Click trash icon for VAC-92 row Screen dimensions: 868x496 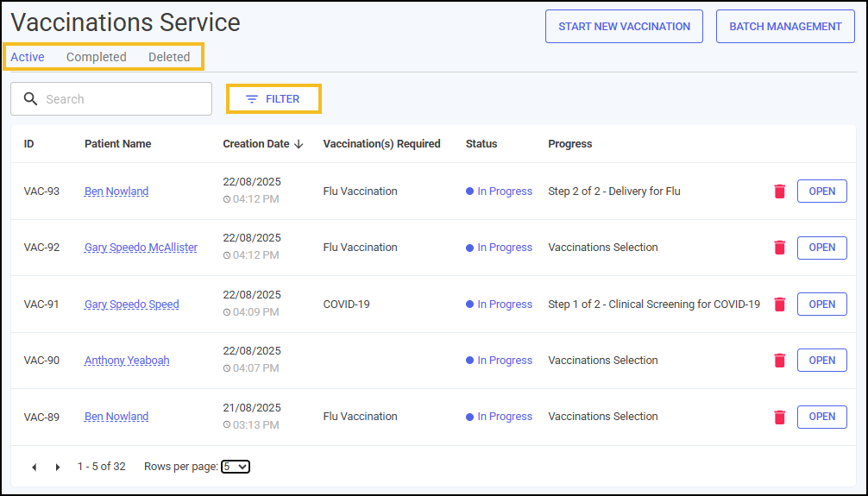click(779, 248)
